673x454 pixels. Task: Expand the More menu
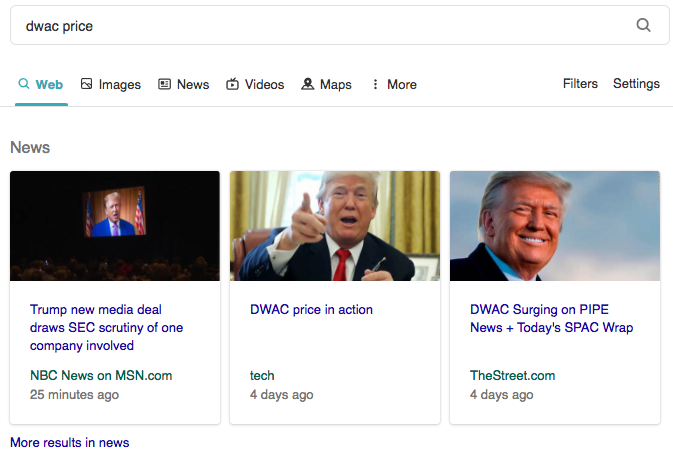tap(401, 85)
